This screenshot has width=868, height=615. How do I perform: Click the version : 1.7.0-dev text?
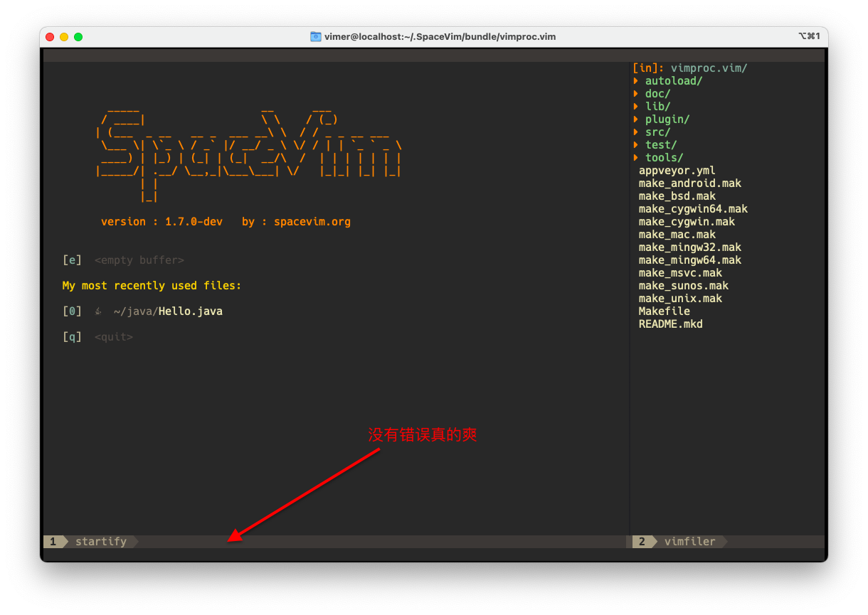point(162,222)
